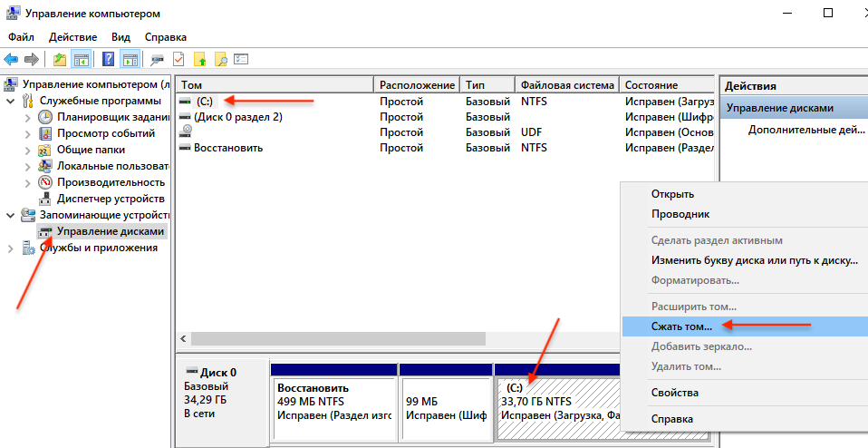Click the Диск 0 drive icon
The image size is (868, 448).
[191, 371]
